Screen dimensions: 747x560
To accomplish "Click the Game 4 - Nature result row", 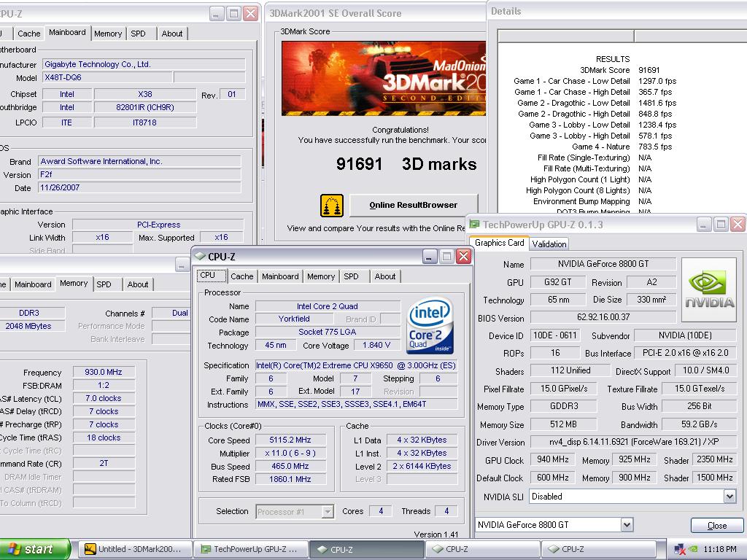I will pos(622,147).
